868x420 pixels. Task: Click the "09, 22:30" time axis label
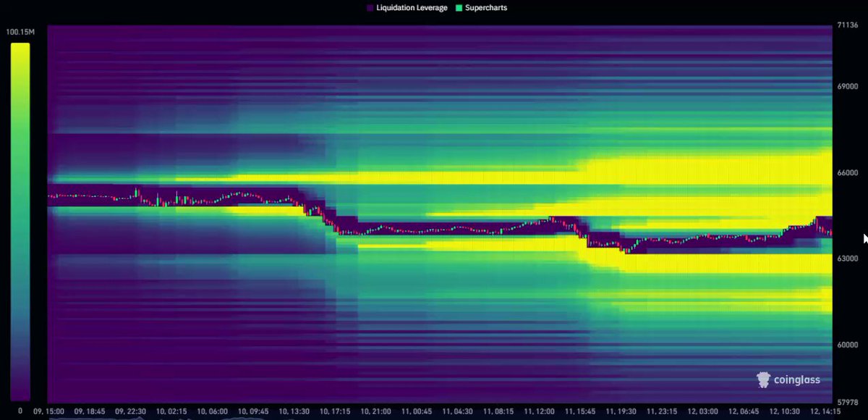[x=132, y=410]
